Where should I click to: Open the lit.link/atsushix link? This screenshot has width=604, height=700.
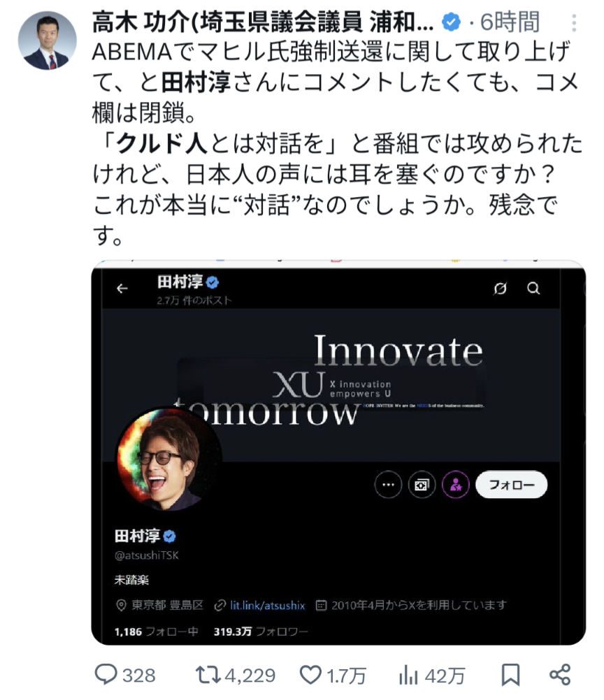pyautogui.click(x=267, y=606)
